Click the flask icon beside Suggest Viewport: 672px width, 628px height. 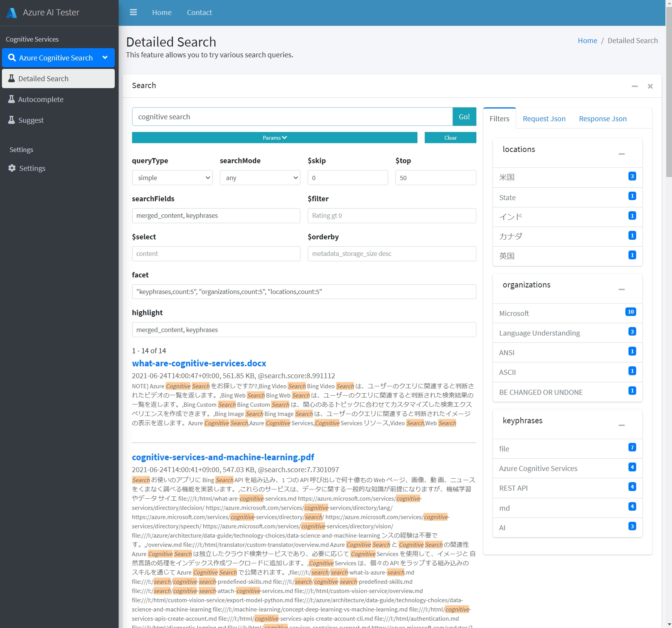coord(12,120)
